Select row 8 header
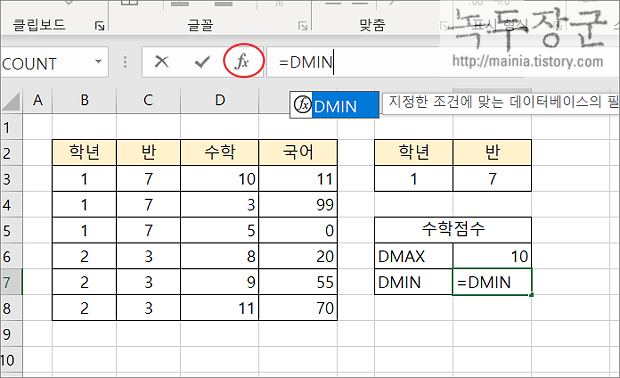Image resolution: width=620 pixels, height=378 pixels. tap(11, 308)
